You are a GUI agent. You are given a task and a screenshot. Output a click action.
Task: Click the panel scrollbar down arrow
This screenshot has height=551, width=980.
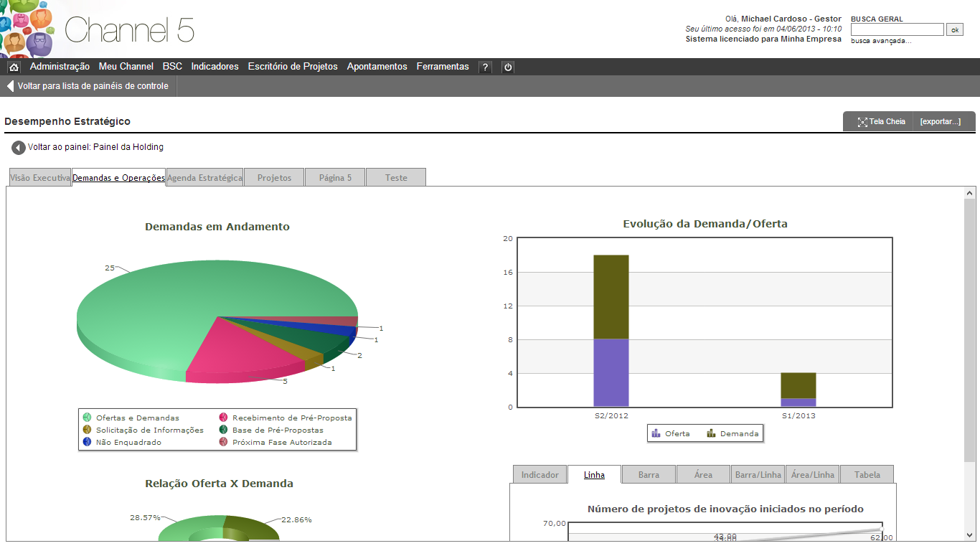pos(970,534)
